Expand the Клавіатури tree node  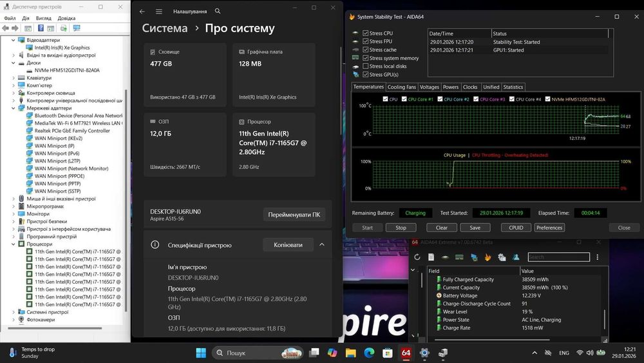[13, 78]
